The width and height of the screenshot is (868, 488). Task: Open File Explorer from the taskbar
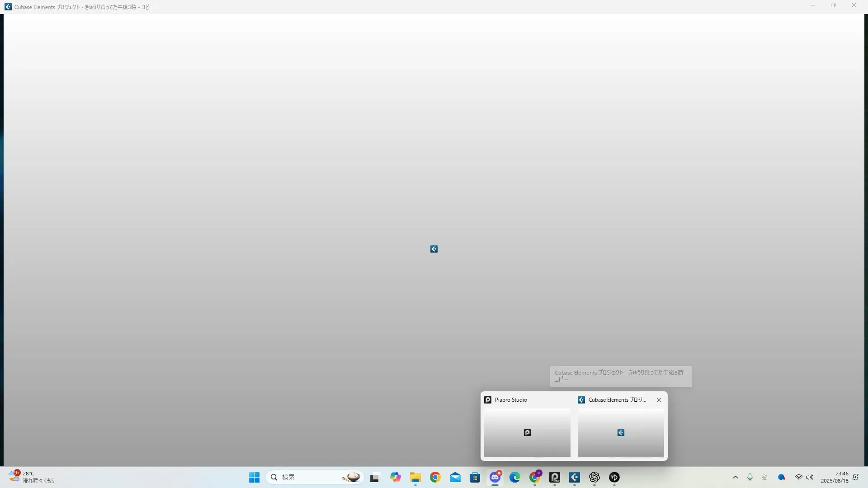415,477
